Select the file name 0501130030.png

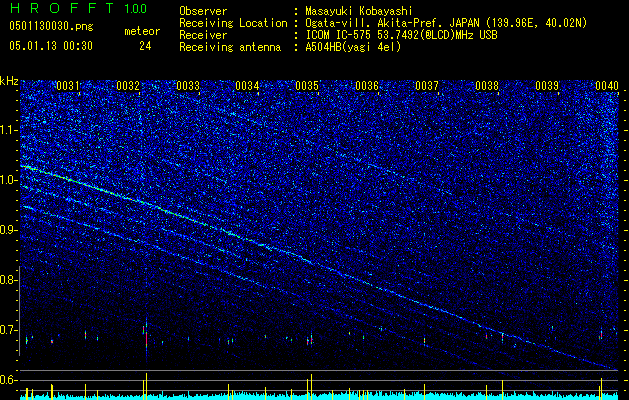click(51, 26)
